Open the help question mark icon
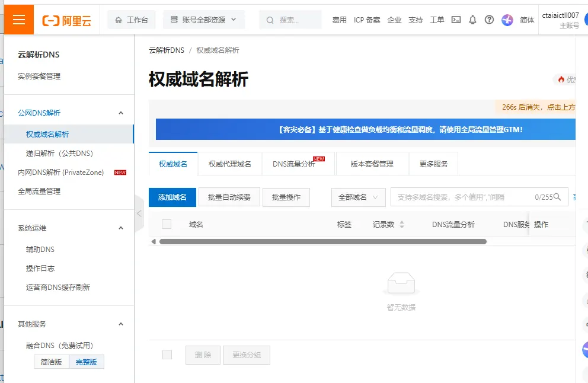This screenshot has height=383, width=588. (489, 20)
